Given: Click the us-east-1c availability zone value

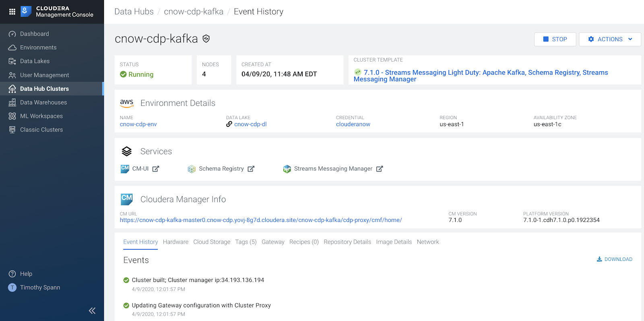Looking at the screenshot, I should 547,124.
